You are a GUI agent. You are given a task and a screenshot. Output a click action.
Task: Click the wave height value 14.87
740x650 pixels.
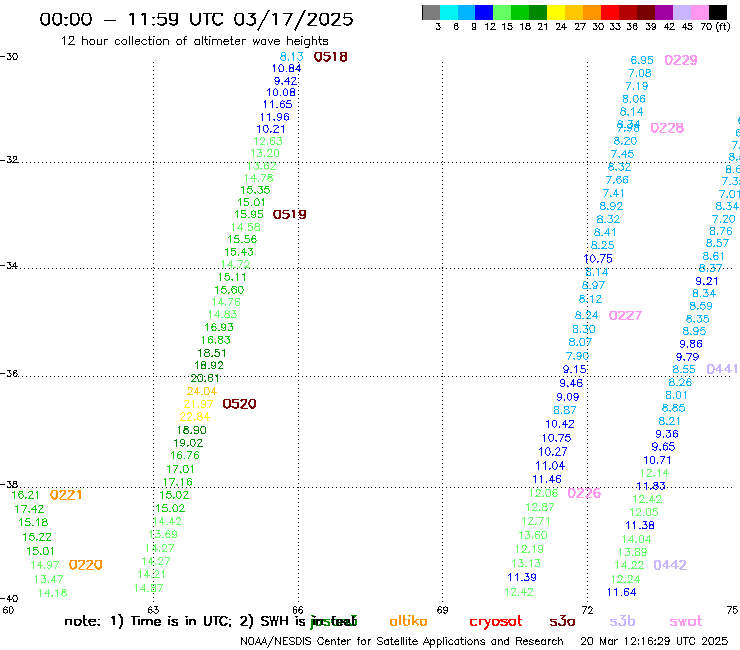pyautogui.click(x=149, y=589)
